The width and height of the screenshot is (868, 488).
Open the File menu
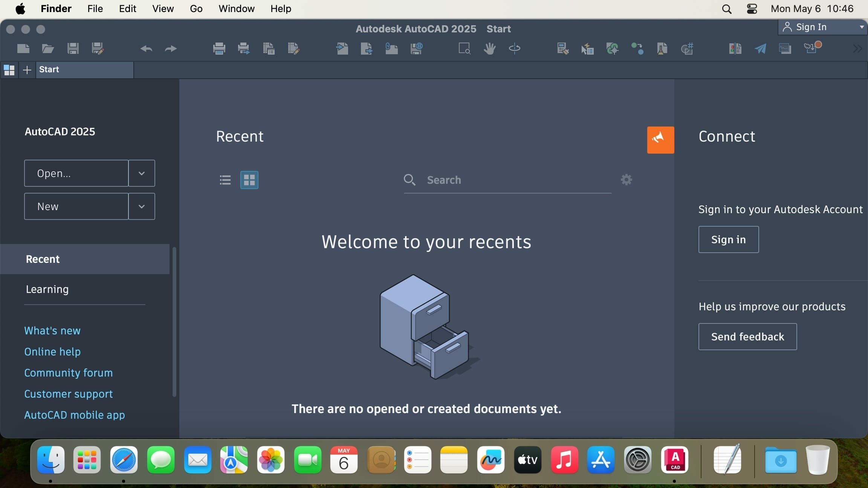click(95, 9)
